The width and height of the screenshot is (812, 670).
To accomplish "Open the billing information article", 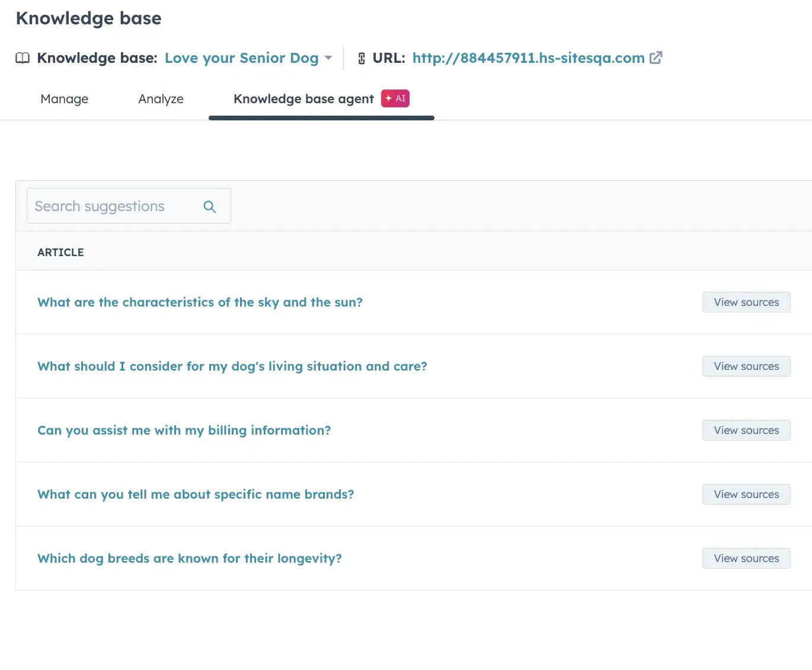I will [184, 430].
